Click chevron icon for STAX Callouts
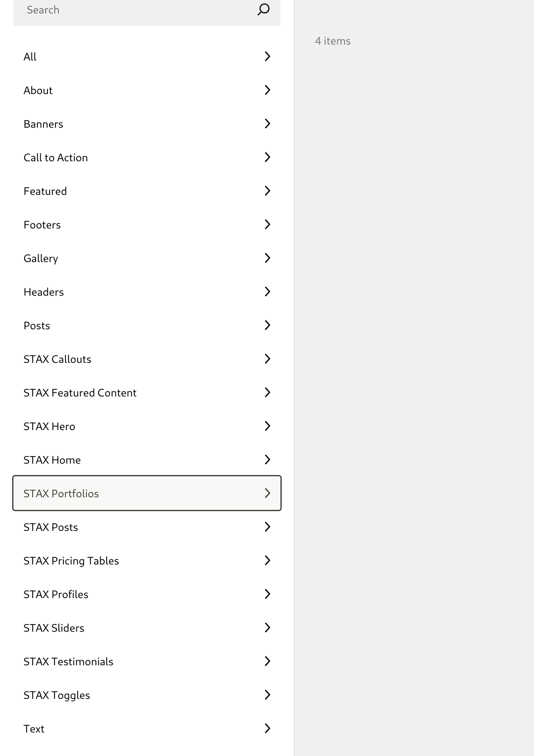 267,359
